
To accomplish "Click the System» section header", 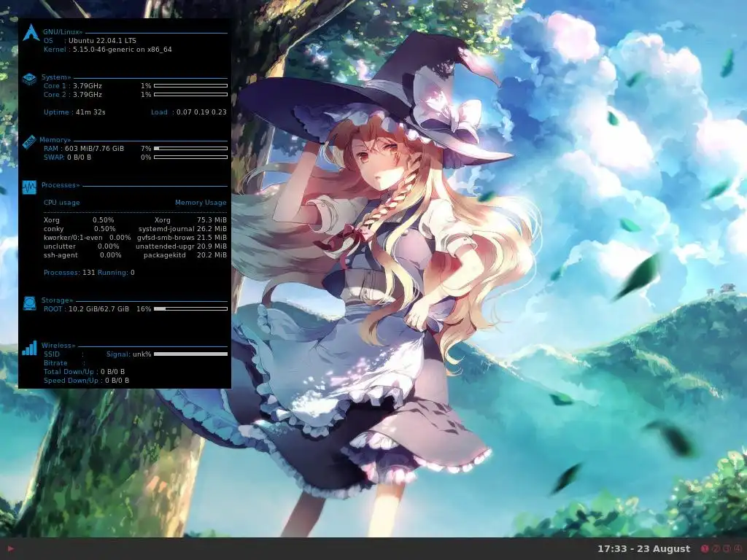I will tap(56, 77).
